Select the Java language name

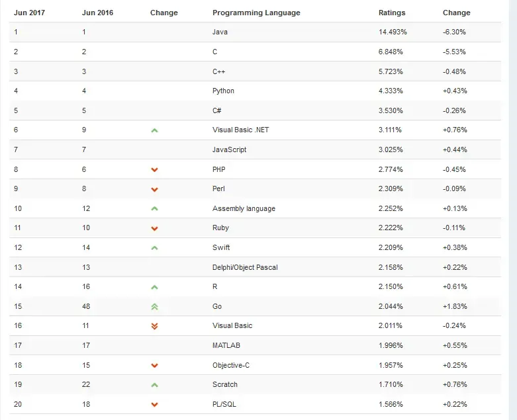(x=220, y=32)
